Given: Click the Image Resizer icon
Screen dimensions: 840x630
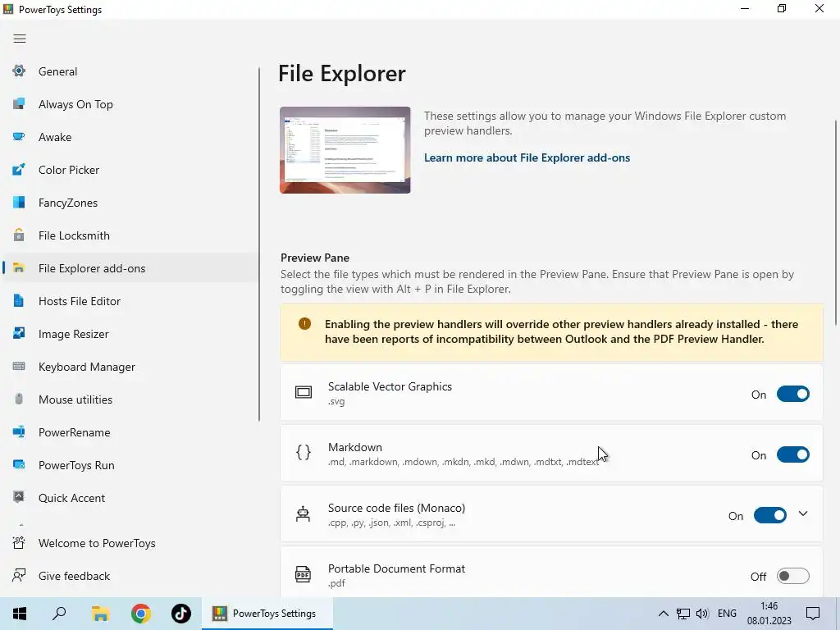Looking at the screenshot, I should point(19,333).
